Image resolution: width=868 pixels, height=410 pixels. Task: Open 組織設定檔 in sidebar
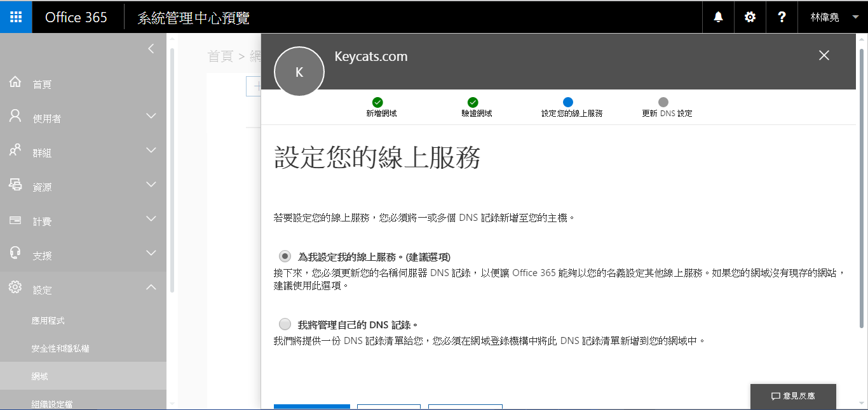coord(52,404)
